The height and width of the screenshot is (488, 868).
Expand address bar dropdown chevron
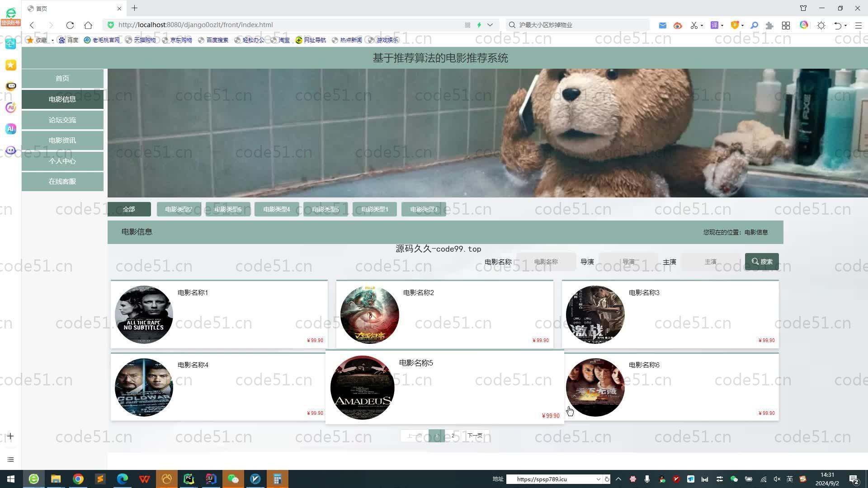pyautogui.click(x=490, y=25)
